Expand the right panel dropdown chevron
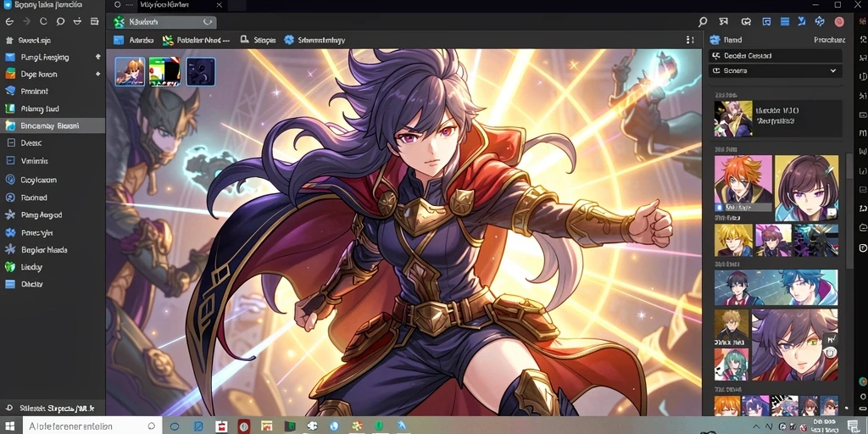This screenshot has height=434, width=868. click(833, 71)
